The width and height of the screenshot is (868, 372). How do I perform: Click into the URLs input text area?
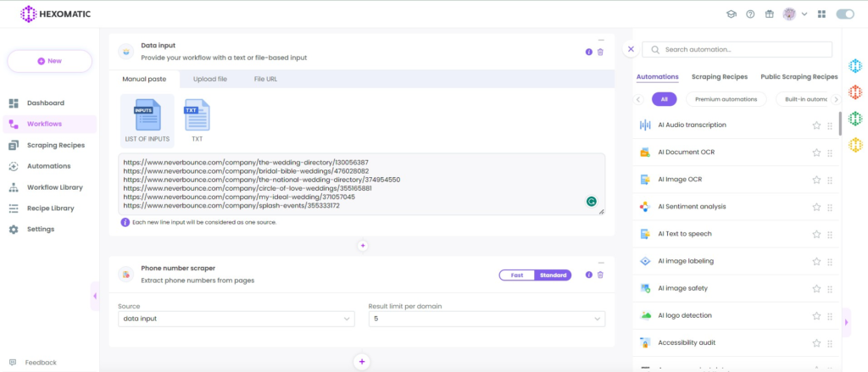(361, 185)
